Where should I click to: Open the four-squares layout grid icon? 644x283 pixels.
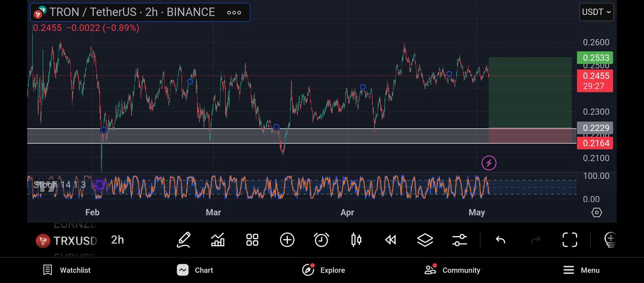click(x=252, y=240)
